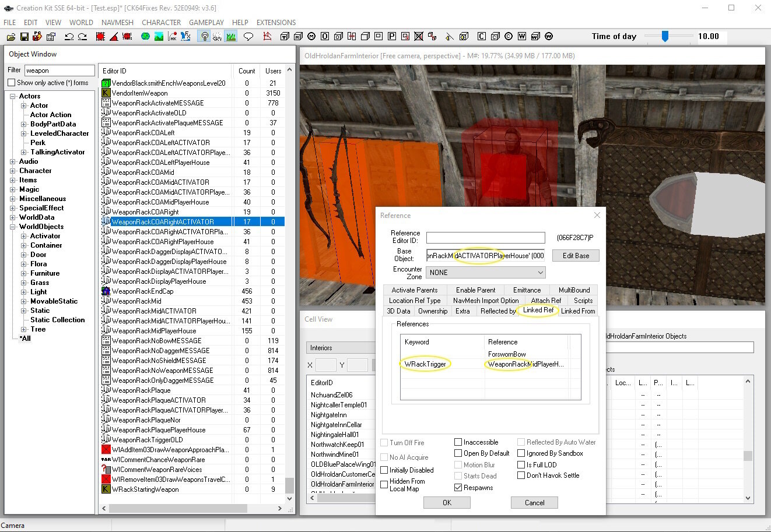The image size is (771, 532).
Task: Open the EXTENSIONS menu
Action: click(x=276, y=22)
